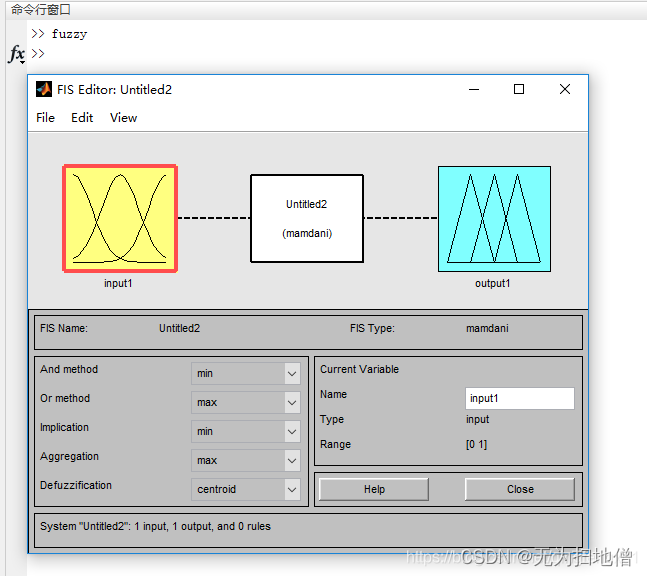Click the Type value input
This screenshot has height=576, width=647.
pos(477,420)
